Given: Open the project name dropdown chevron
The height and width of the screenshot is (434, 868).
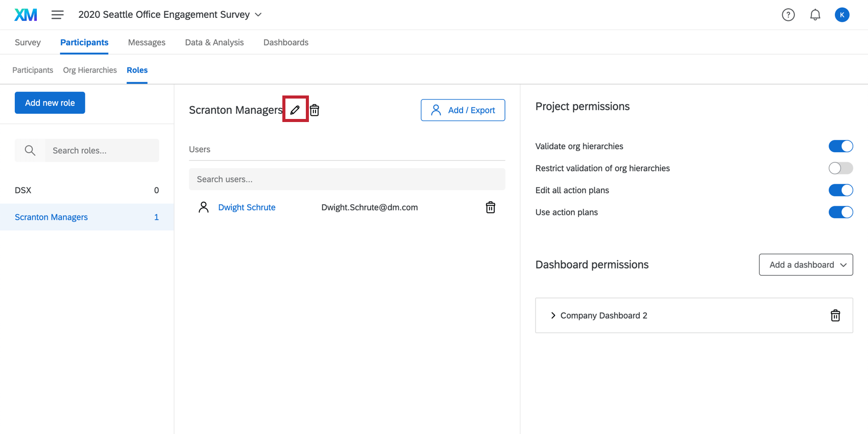Looking at the screenshot, I should [x=258, y=15].
